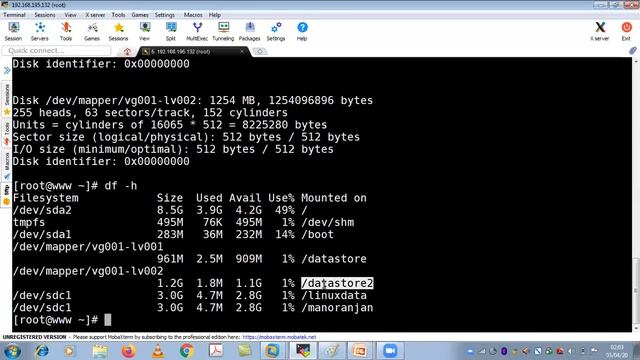
Task: Click the Servers toolbar icon
Action: point(40,31)
